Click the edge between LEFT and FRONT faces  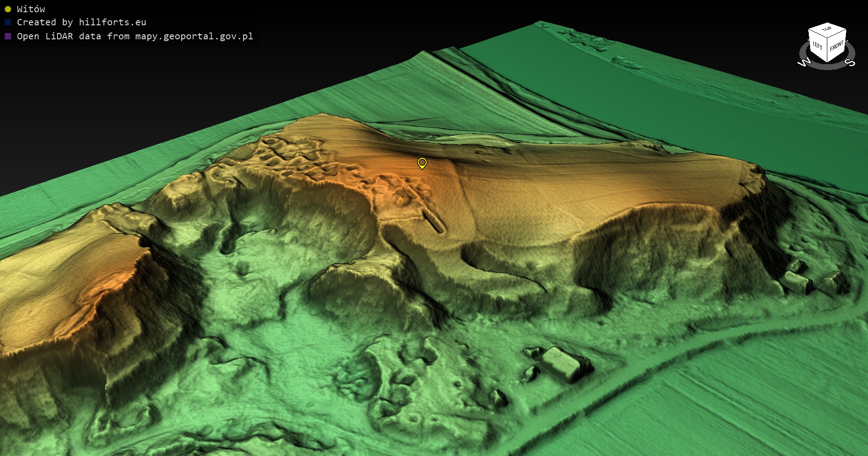[827, 50]
